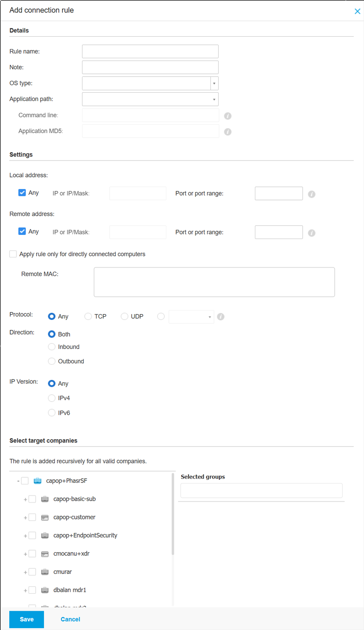364x630 pixels.
Task: Select UDP protocol
Action: pos(124,316)
